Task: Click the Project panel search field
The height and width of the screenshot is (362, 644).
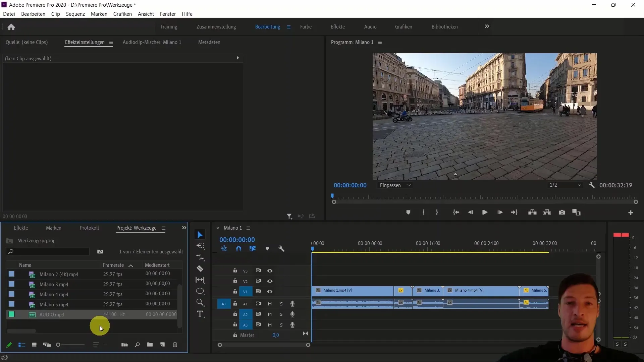Action: click(48, 251)
